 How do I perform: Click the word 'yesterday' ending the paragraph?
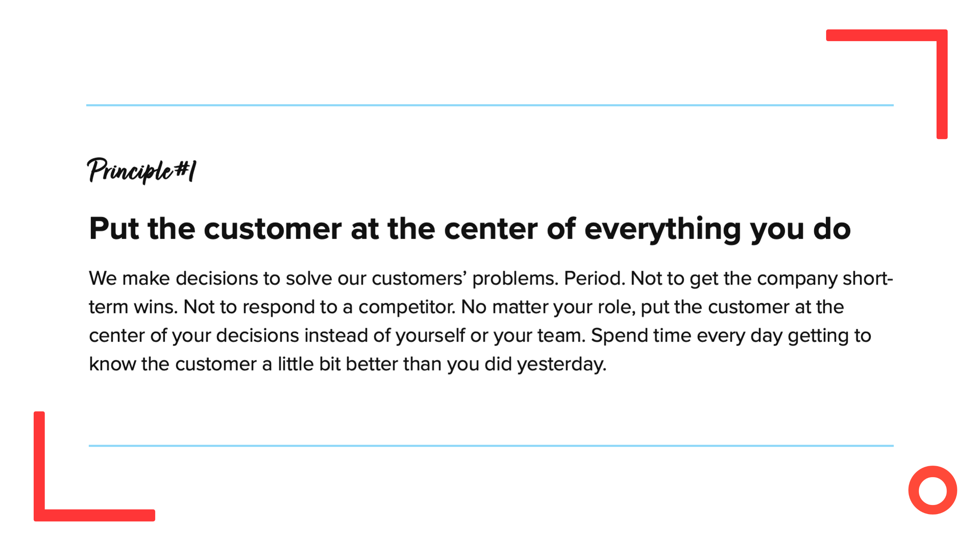(561, 365)
